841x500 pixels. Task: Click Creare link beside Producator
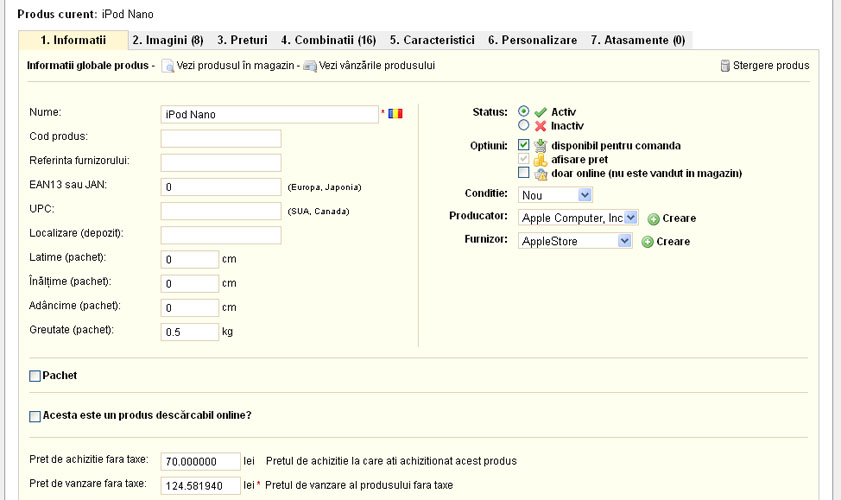coord(679,218)
